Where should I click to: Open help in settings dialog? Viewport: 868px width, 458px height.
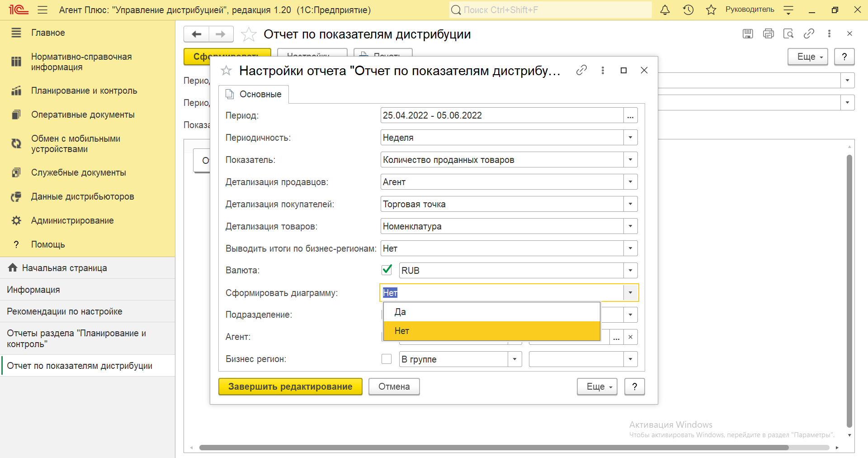635,386
